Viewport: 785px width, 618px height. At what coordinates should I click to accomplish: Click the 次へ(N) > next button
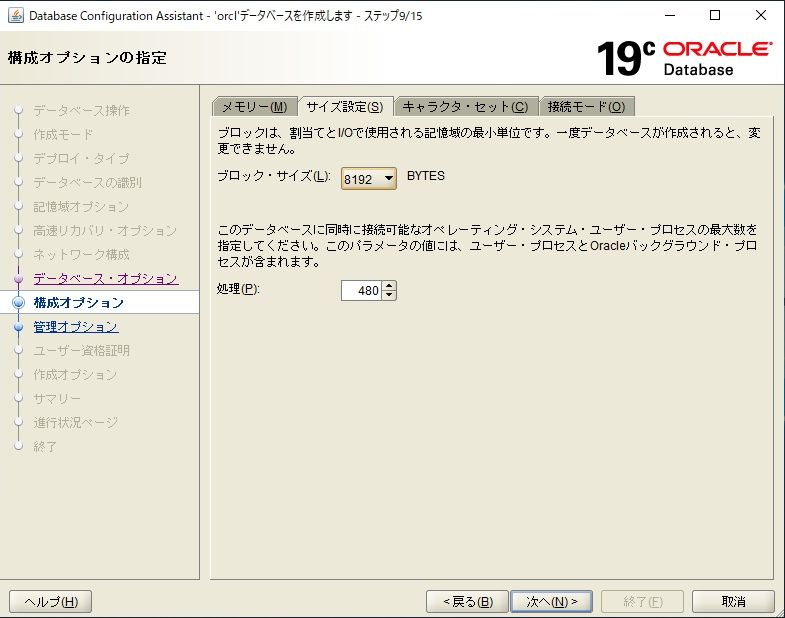(551, 601)
